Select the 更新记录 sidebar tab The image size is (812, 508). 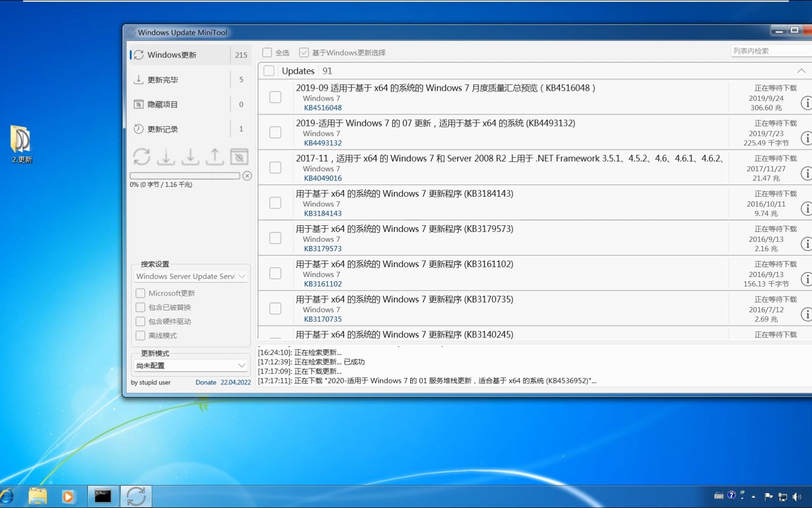[x=190, y=129]
